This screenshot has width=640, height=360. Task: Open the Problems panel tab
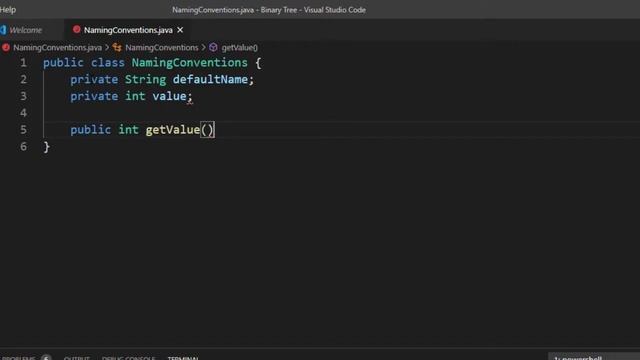click(x=18, y=358)
